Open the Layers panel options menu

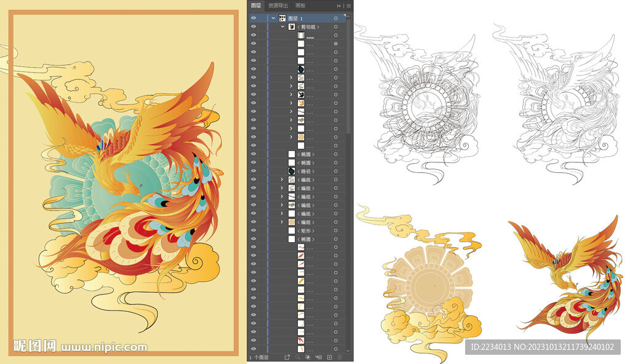348,6
